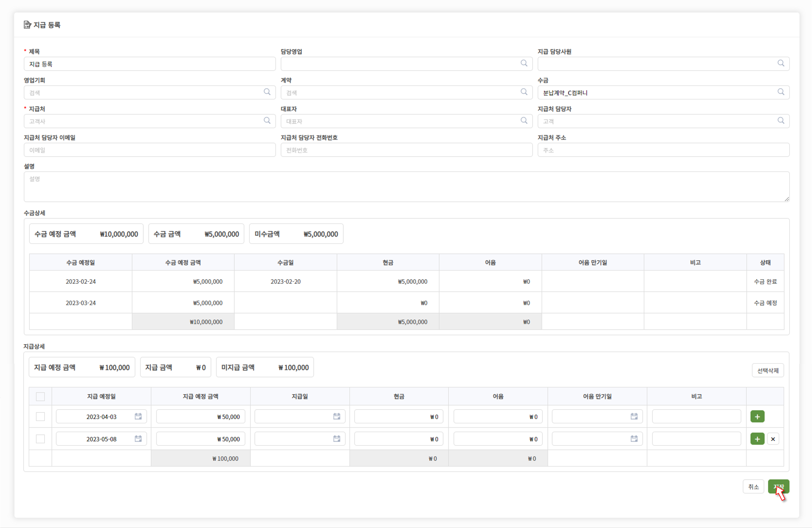Click search icon in 지급처 field
812x528 pixels.
pos(267,120)
